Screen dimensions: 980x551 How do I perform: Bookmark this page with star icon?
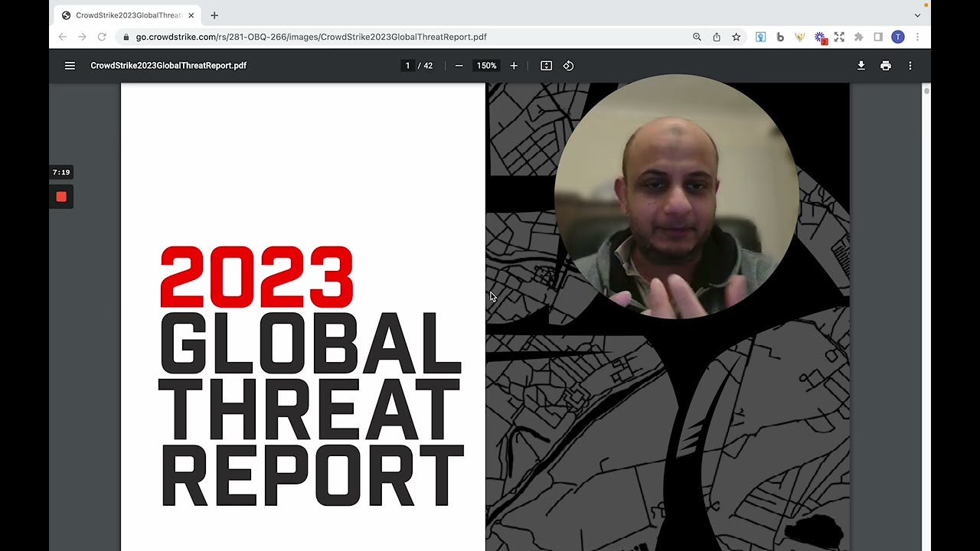coord(737,37)
